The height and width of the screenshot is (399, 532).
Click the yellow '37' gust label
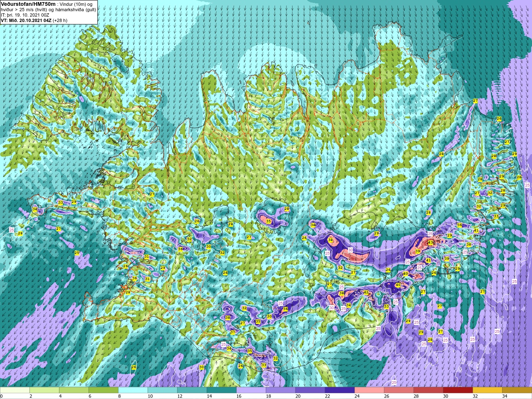point(233,332)
